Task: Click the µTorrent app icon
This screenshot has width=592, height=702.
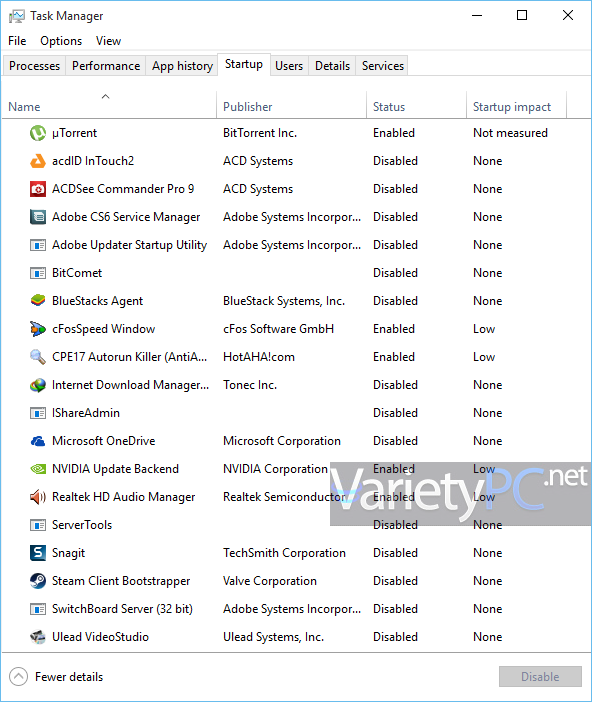Action: click(38, 133)
